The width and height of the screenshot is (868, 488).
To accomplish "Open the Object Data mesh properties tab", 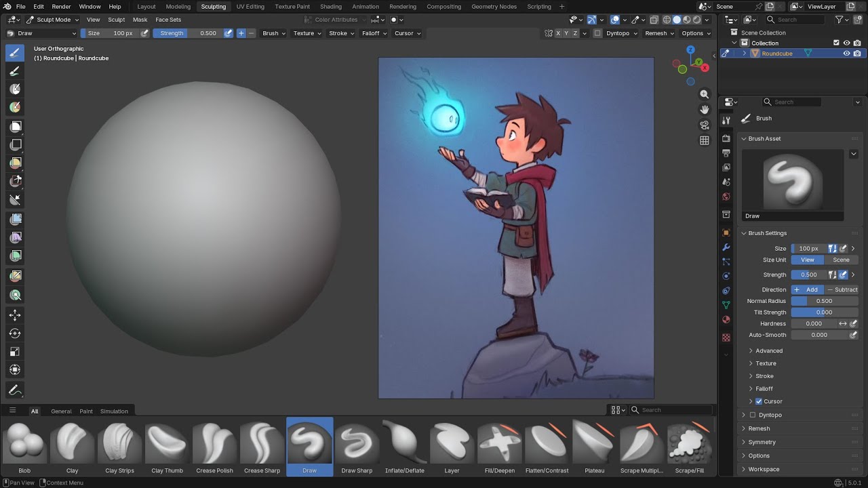I will click(726, 305).
